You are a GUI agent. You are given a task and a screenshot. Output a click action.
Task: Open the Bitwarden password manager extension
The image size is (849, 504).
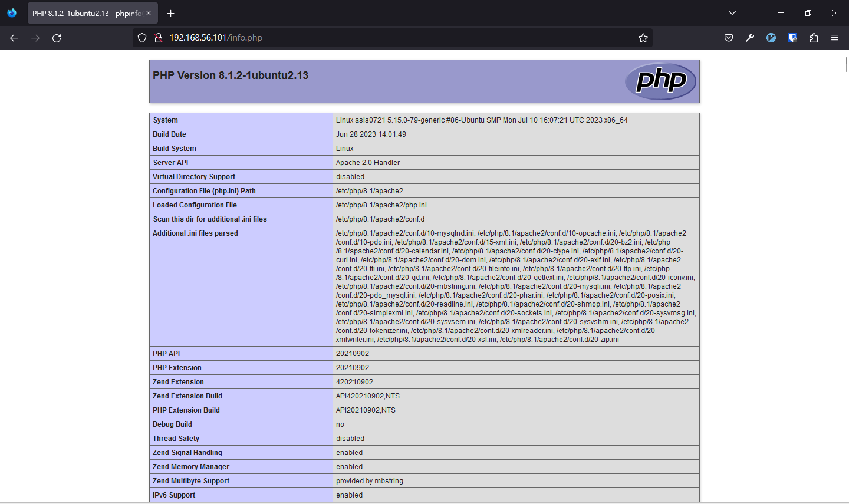click(x=792, y=37)
